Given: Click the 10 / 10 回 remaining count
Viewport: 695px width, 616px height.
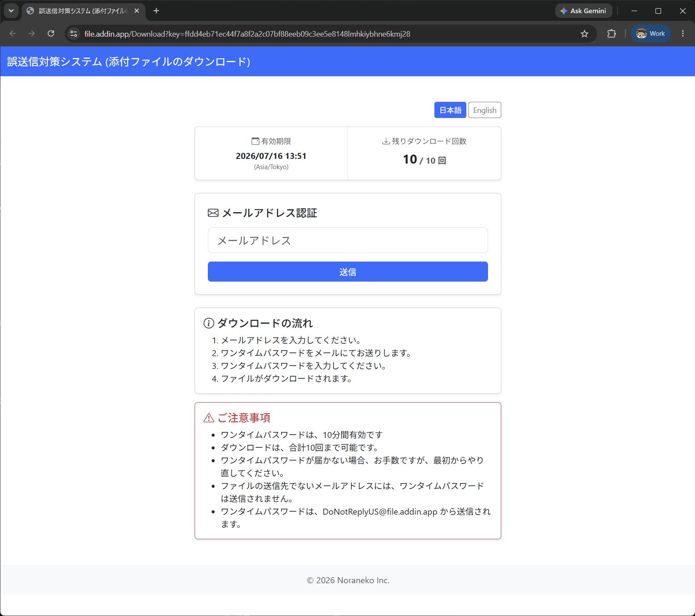Looking at the screenshot, I should pos(425,160).
